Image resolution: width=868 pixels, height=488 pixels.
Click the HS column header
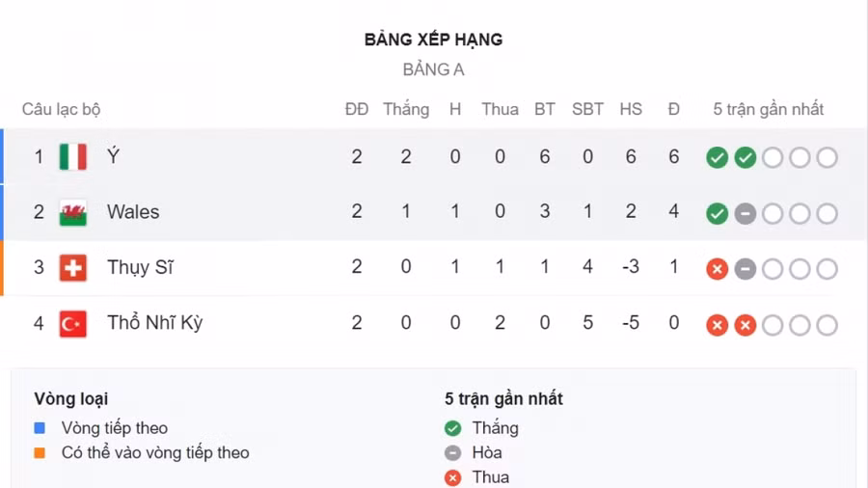click(631, 109)
